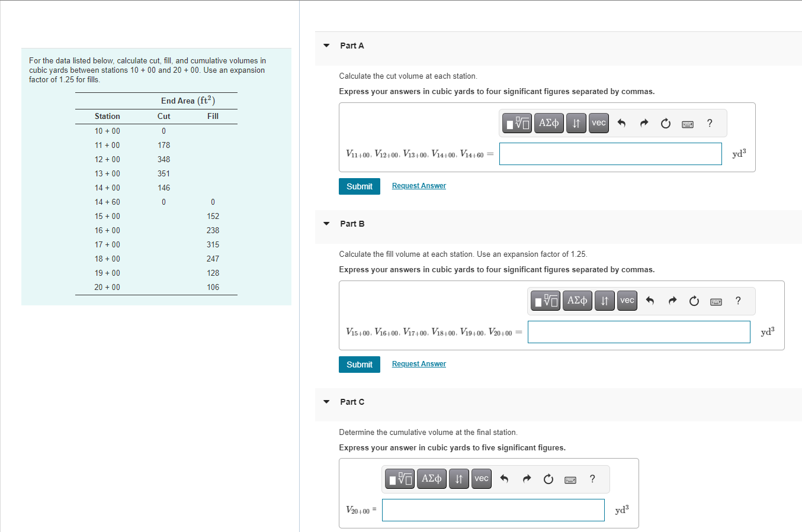Submit the Part B answer

coord(360,365)
